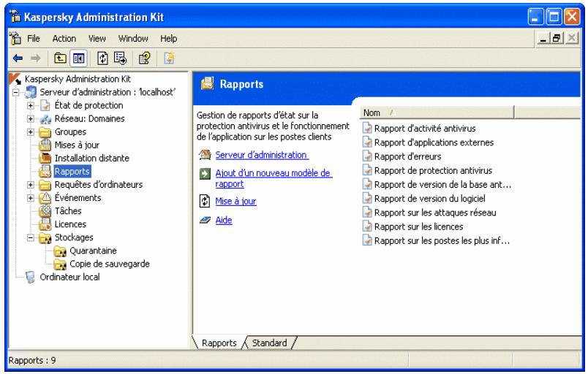The height and width of the screenshot is (374, 588).
Task: Expand the Réseau: Domaines node
Action: [31, 118]
